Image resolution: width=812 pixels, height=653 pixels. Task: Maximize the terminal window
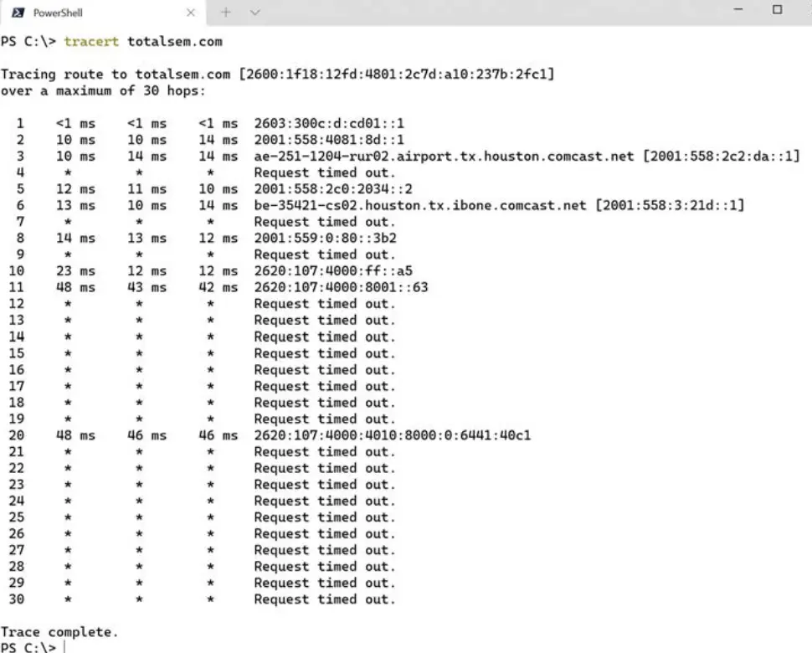[x=778, y=10]
